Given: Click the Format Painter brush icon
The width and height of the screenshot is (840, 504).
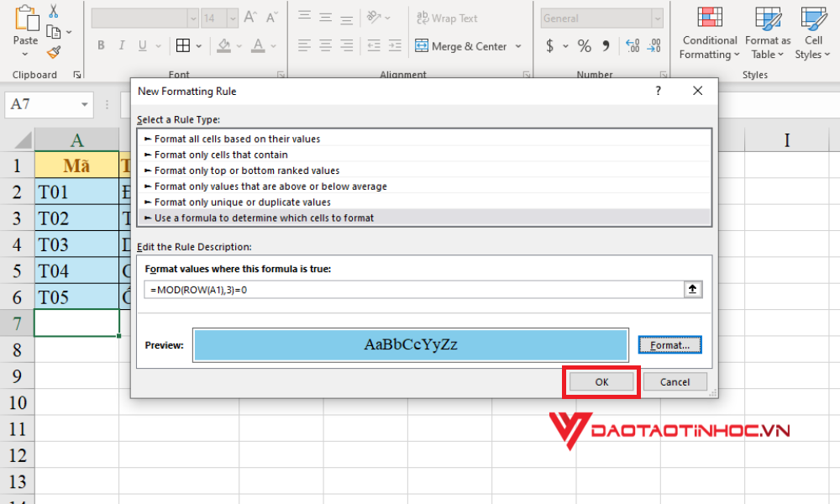Looking at the screenshot, I should point(54,52).
